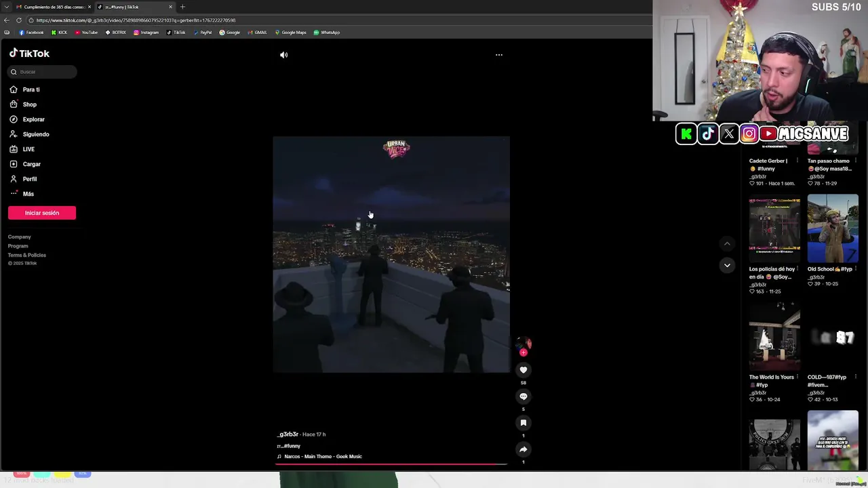Click the TikTok logo in sidebar
This screenshot has width=868, height=488.
pos(29,53)
